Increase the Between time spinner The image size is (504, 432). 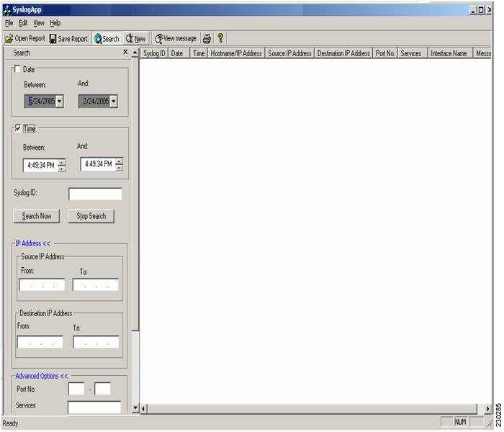62,162
